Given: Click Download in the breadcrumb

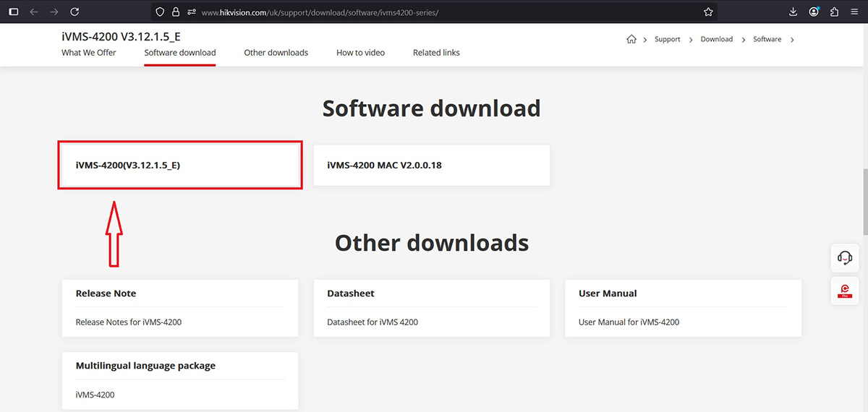Looking at the screenshot, I should click(717, 39).
